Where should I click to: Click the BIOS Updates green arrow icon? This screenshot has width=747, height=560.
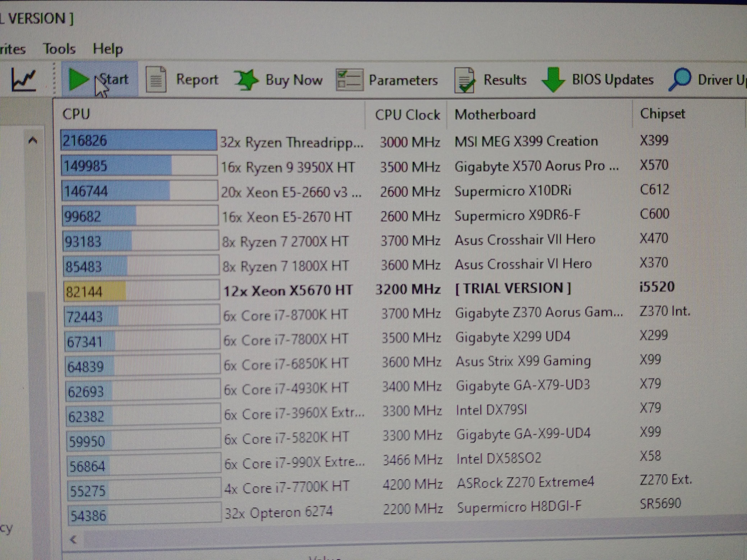click(x=553, y=80)
